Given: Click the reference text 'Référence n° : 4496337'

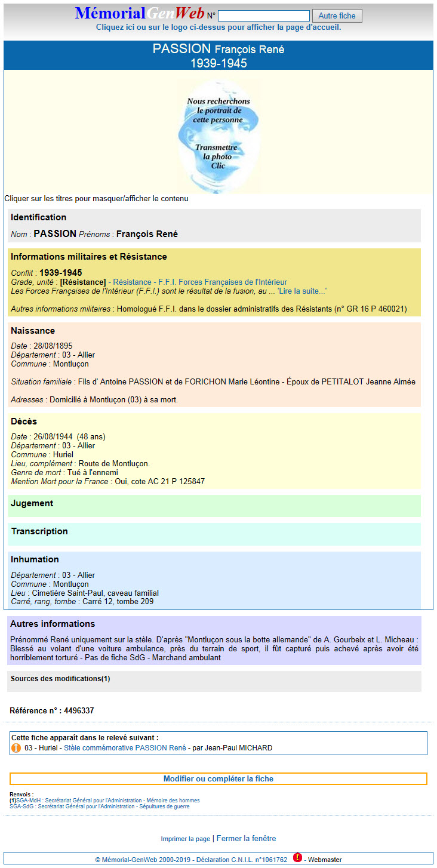Looking at the screenshot, I should (52, 711).
